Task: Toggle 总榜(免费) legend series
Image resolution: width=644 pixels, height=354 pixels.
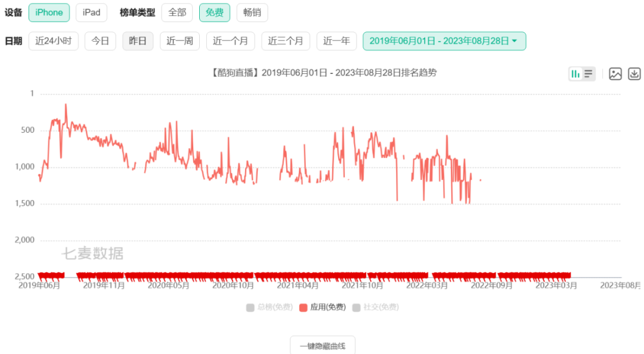Action: coord(270,307)
